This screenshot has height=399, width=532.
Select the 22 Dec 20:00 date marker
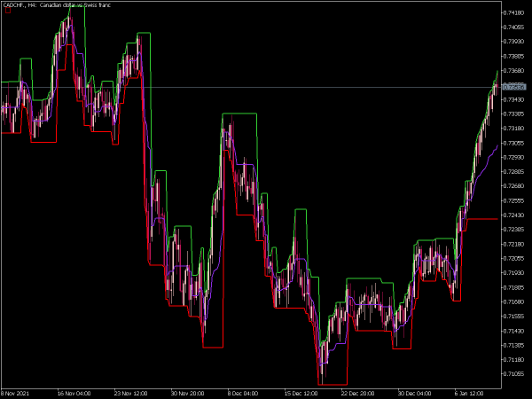357,394
